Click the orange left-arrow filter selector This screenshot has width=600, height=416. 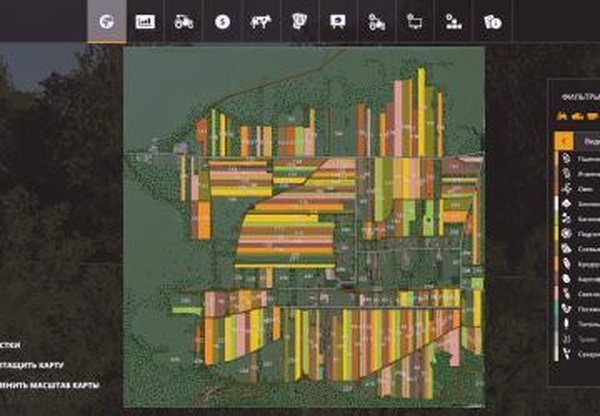564,141
